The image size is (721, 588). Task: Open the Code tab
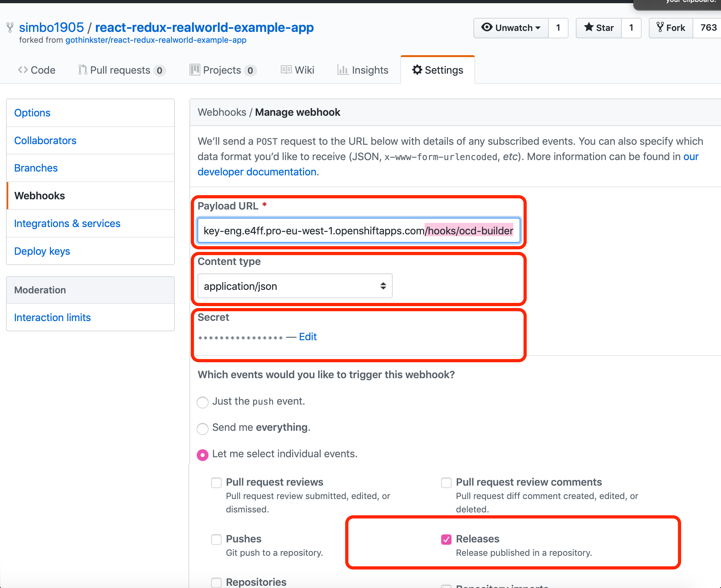(x=37, y=70)
